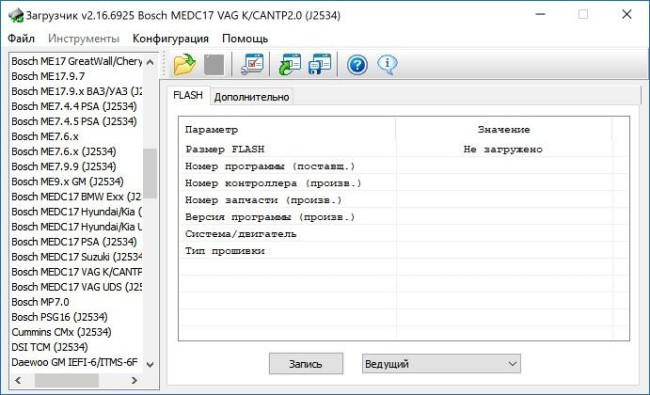Open the Инструменты menu

click(84, 39)
